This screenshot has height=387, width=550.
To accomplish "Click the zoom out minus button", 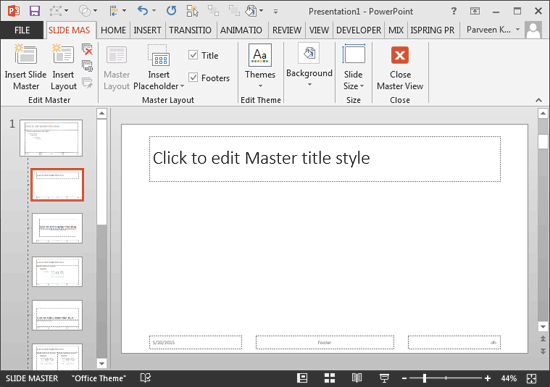I will coord(404,378).
